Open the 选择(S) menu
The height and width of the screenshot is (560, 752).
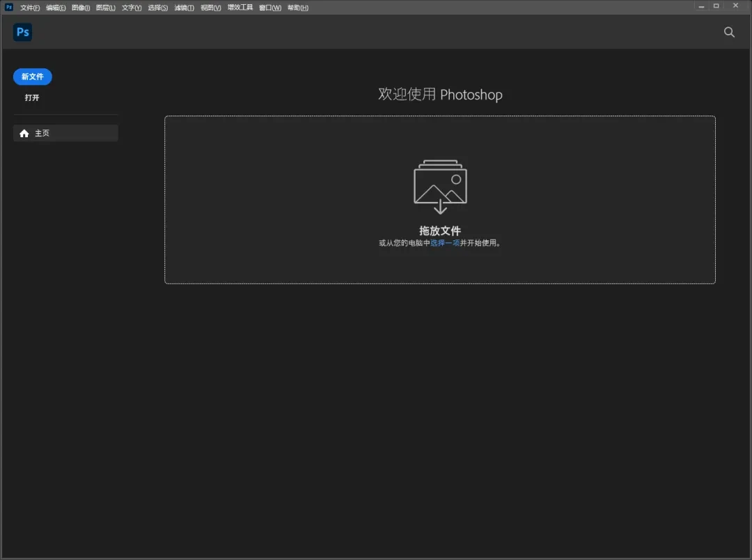(158, 8)
